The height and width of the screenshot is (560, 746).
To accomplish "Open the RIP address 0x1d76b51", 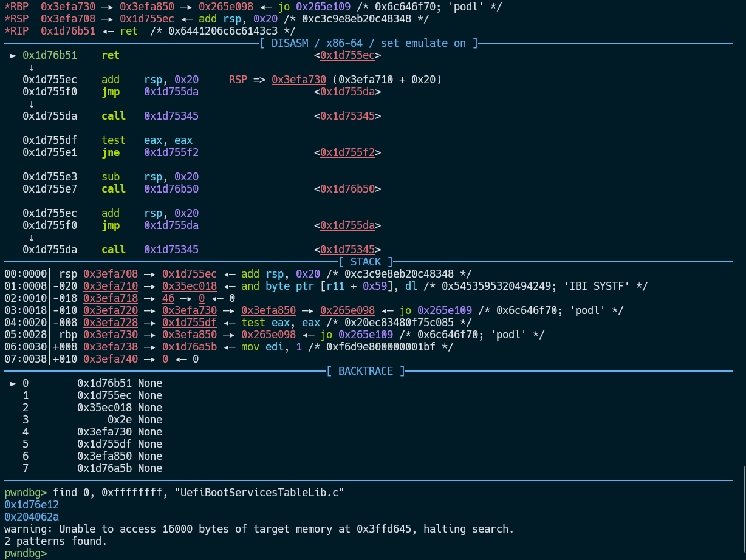I will pos(68,31).
